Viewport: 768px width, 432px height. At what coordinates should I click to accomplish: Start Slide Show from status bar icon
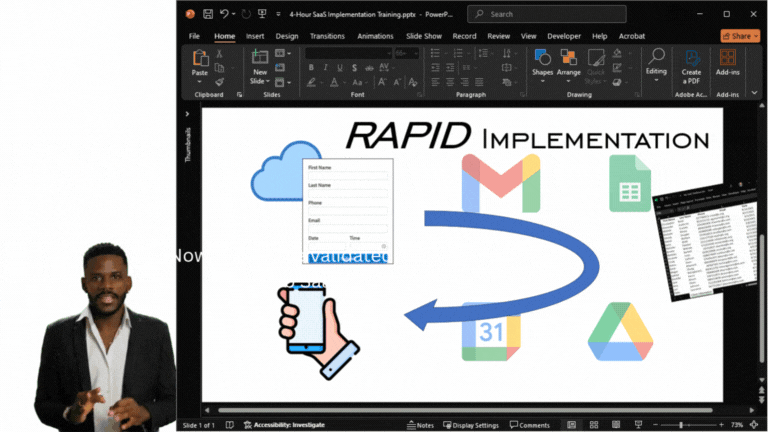pyautogui.click(x=638, y=425)
